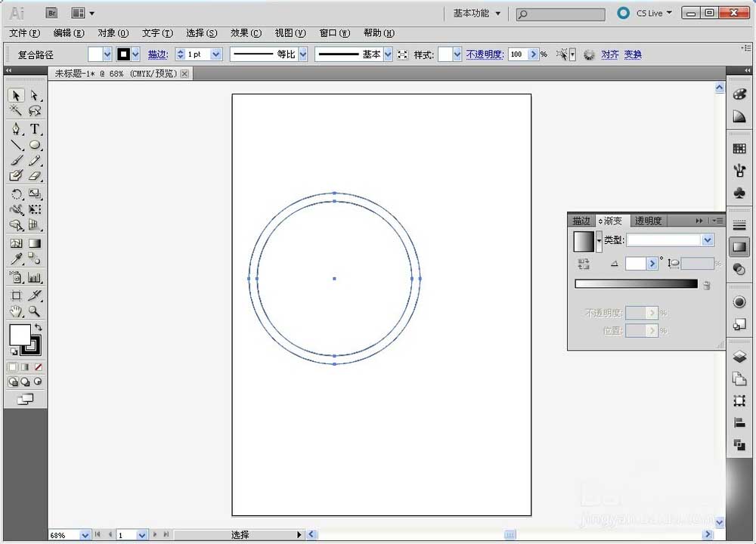This screenshot has width=756, height=544.
Task: Select the Type tool
Action: 35,129
